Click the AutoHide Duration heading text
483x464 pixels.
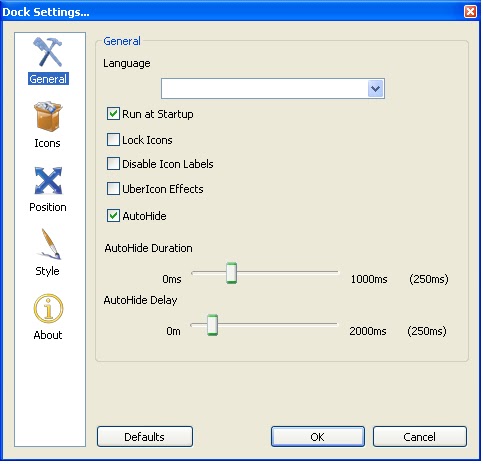148,248
